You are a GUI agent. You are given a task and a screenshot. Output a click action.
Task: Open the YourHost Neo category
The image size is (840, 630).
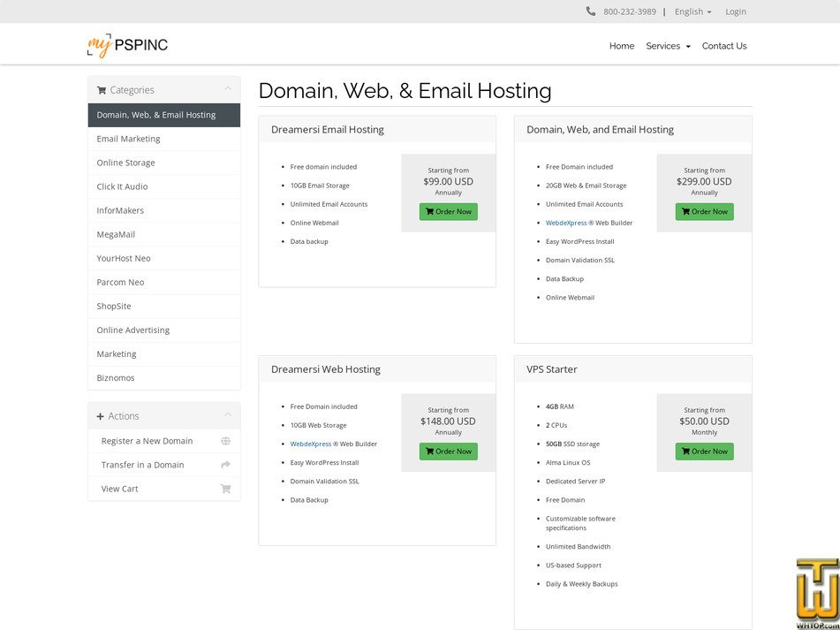click(164, 258)
